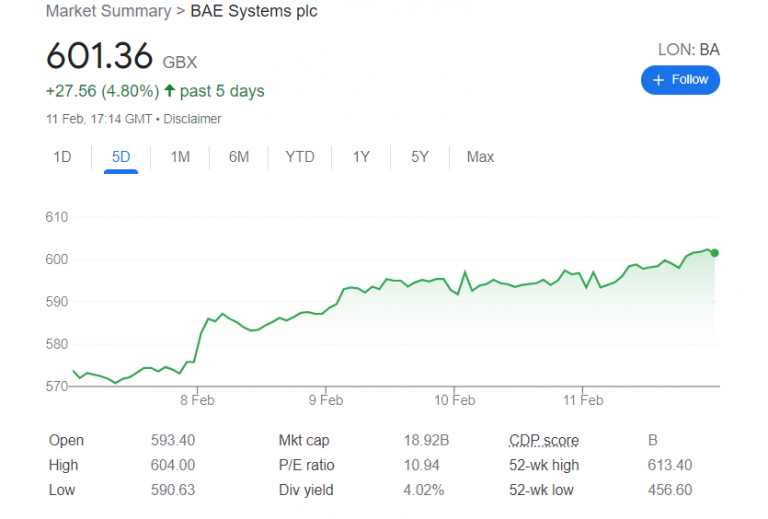768x519 pixels.
Task: Click the 8 Feb axis label
Action: [198, 400]
